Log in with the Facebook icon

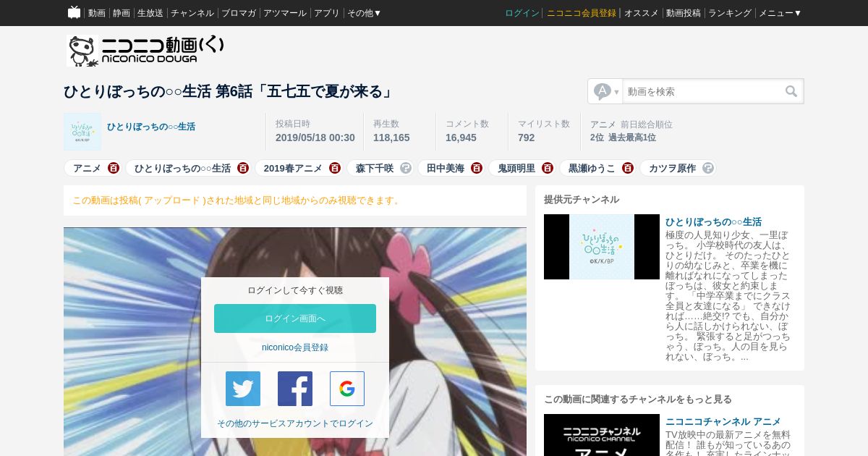295,389
